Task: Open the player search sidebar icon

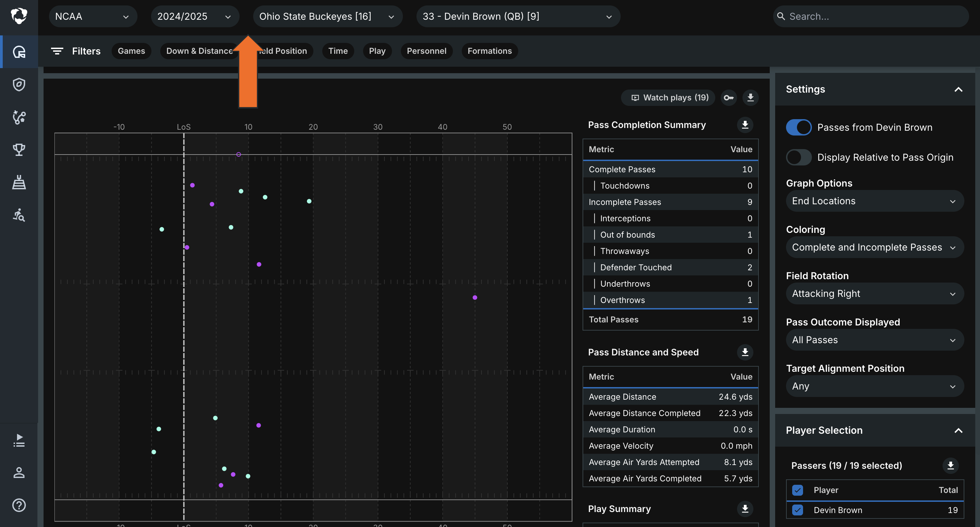Action: 19,215
